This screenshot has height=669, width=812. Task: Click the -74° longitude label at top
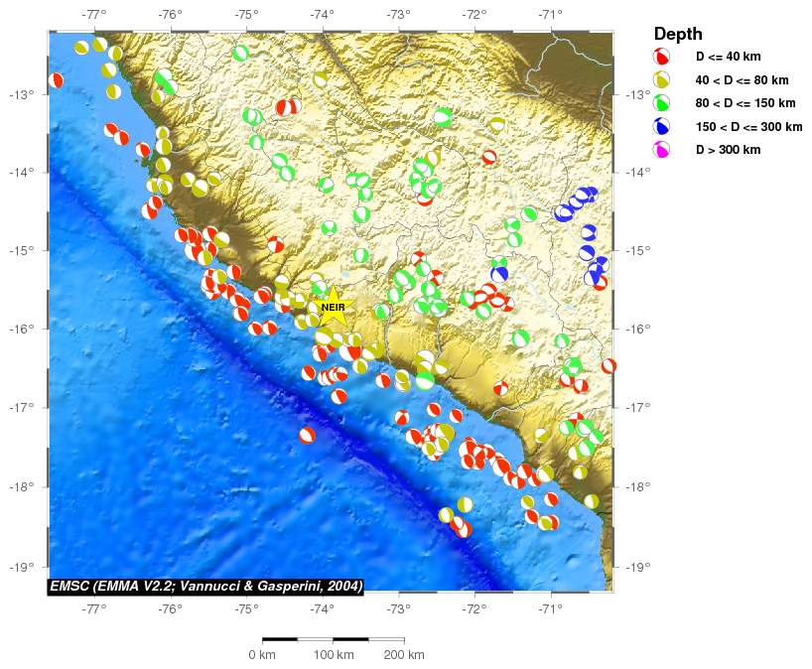click(x=322, y=14)
